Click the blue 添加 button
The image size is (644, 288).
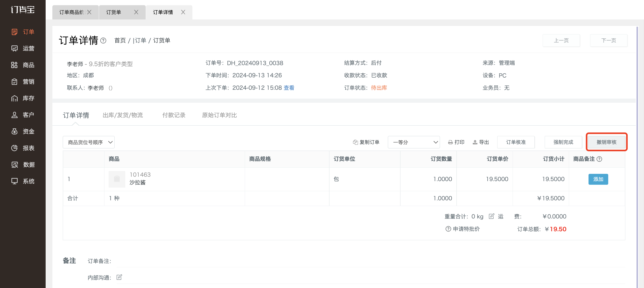(598, 179)
